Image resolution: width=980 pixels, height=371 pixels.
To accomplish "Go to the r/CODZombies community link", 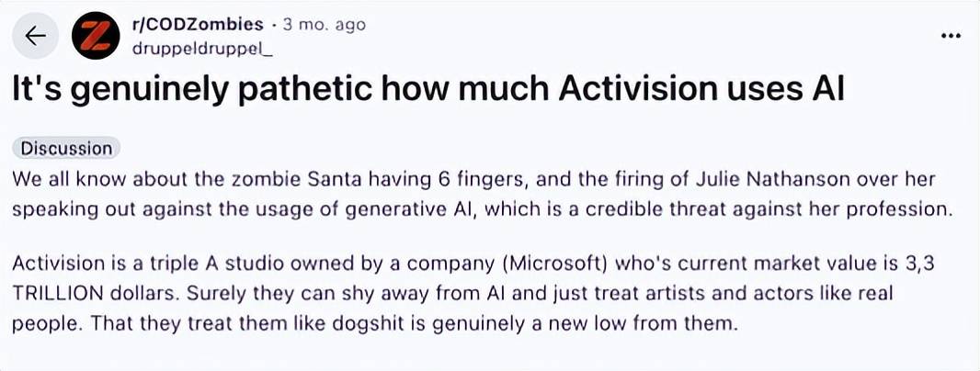I will coord(199,24).
